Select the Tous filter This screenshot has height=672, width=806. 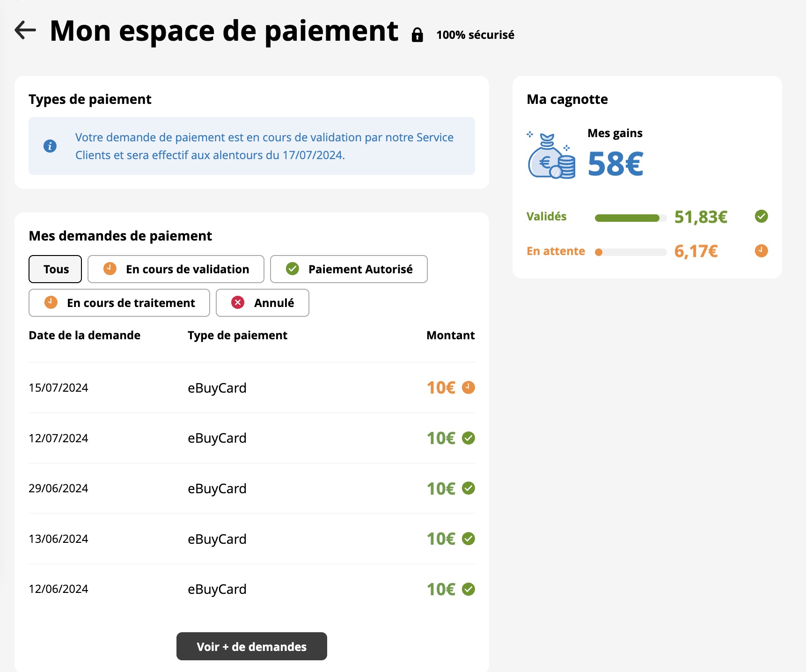point(55,269)
